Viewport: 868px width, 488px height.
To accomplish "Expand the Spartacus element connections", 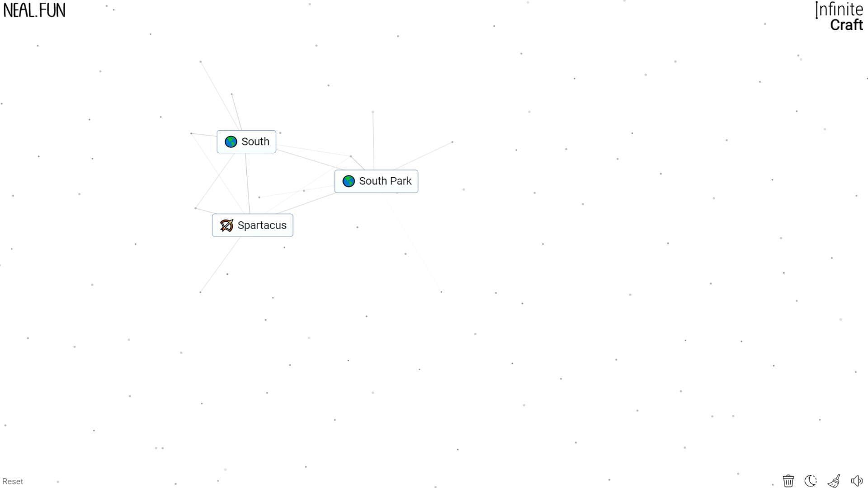I will click(253, 225).
